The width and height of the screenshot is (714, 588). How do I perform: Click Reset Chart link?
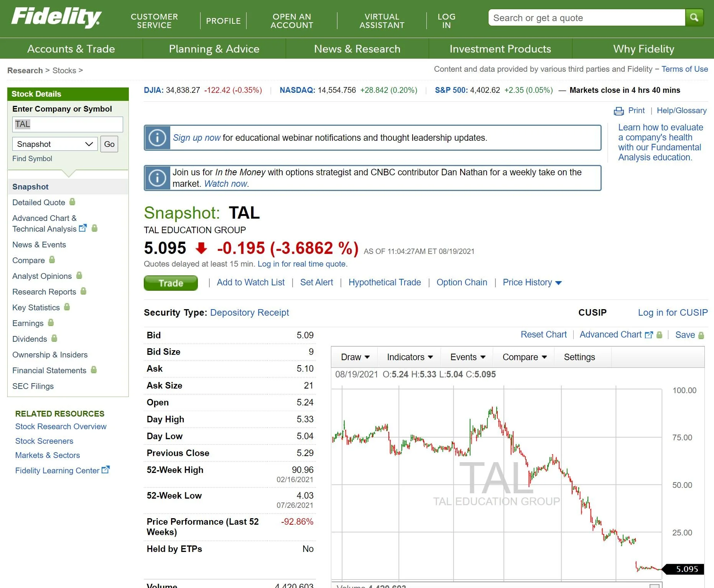[543, 334]
